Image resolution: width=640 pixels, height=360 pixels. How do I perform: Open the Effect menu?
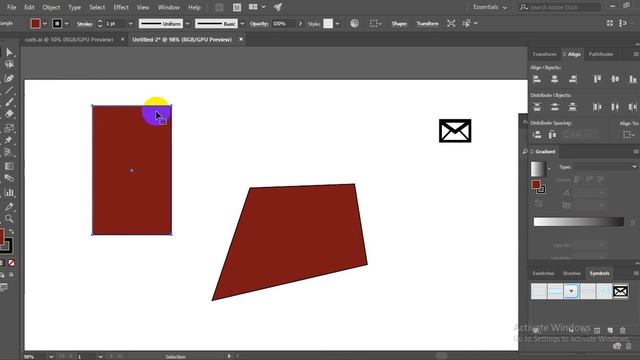click(x=121, y=7)
